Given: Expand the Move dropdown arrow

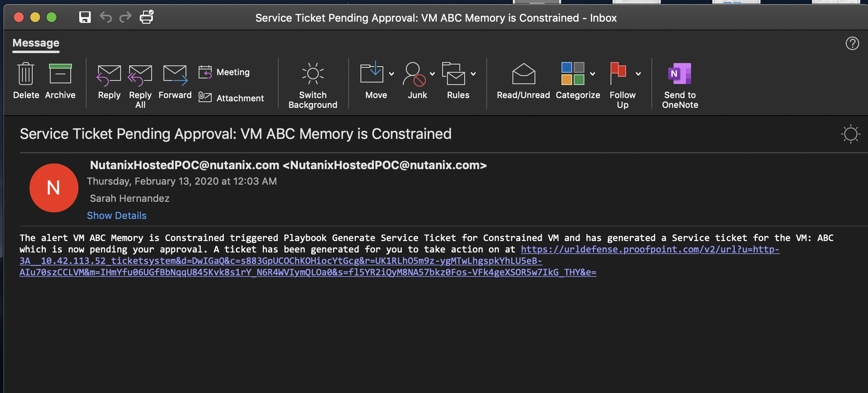Looking at the screenshot, I should pyautogui.click(x=391, y=74).
